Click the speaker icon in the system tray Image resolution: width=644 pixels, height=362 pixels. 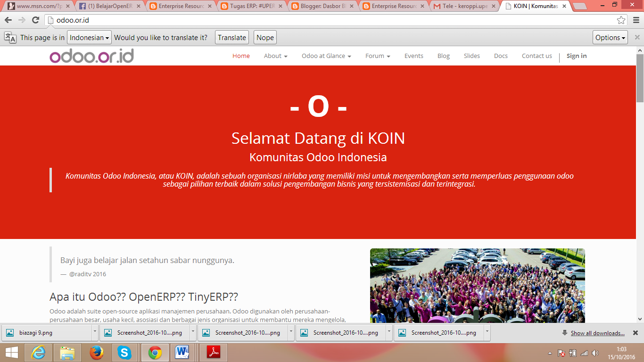[x=595, y=352]
